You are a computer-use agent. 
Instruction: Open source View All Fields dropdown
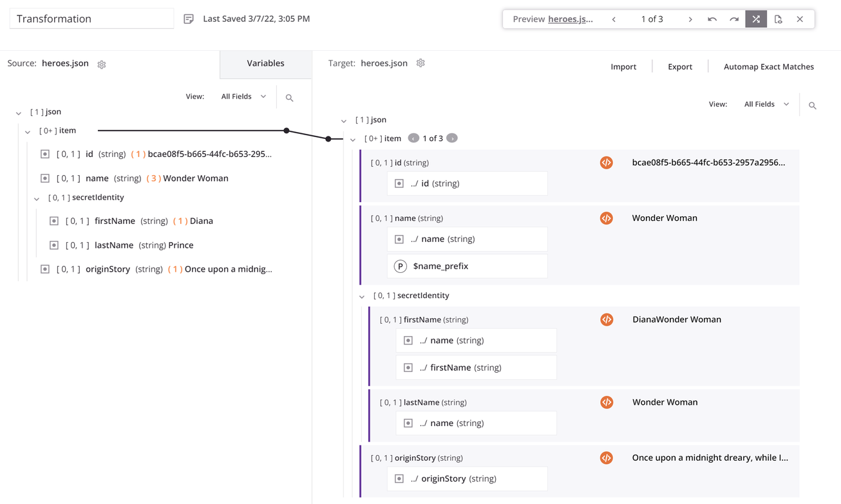pos(243,97)
